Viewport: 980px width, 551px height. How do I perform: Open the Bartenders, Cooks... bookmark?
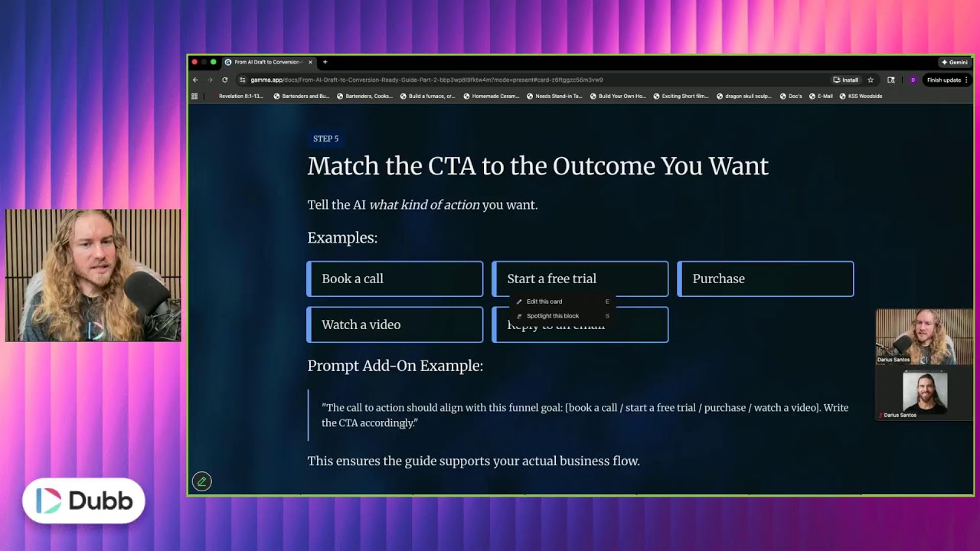click(x=364, y=96)
